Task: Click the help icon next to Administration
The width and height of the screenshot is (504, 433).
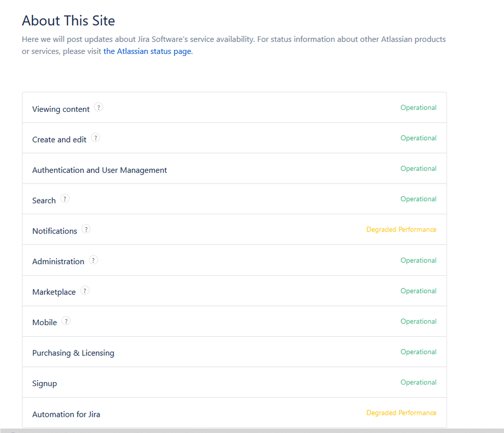Action: [93, 260]
